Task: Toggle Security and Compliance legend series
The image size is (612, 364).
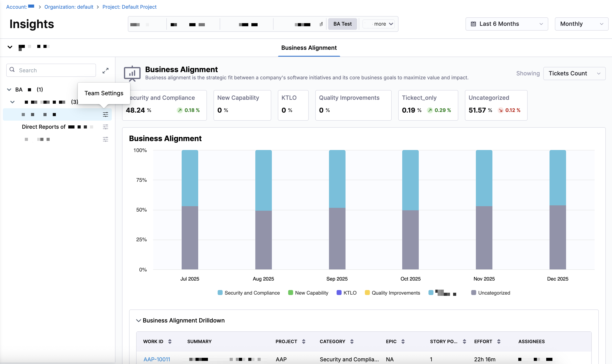Action: 248,293
